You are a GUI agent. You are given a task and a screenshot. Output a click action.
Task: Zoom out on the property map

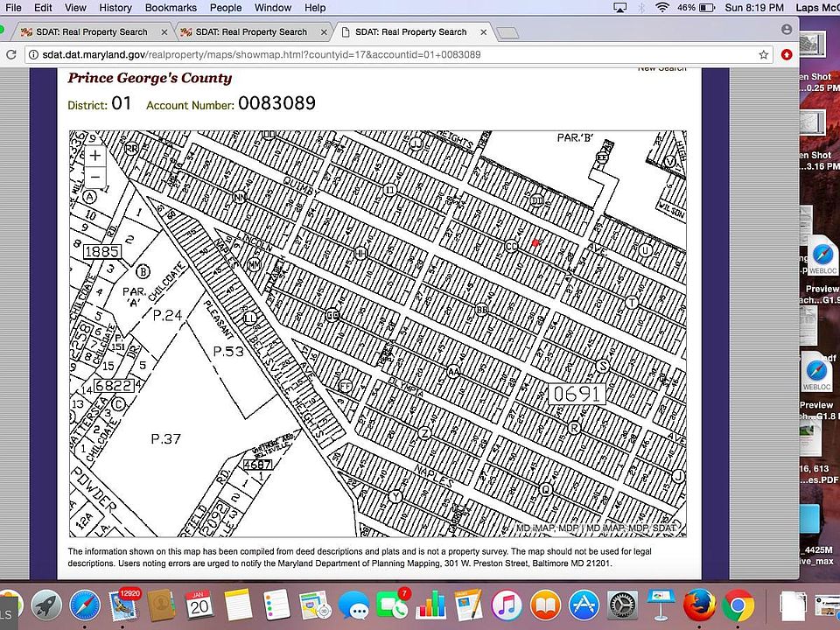(x=94, y=177)
